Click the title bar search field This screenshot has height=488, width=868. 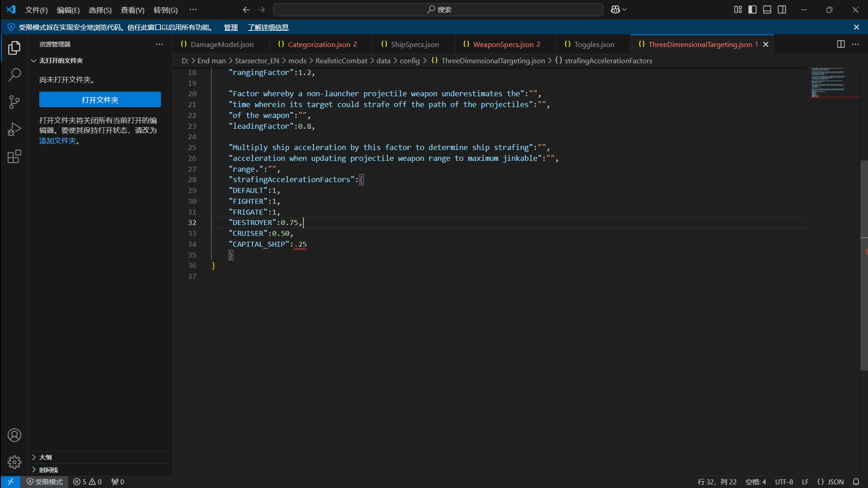click(x=438, y=9)
